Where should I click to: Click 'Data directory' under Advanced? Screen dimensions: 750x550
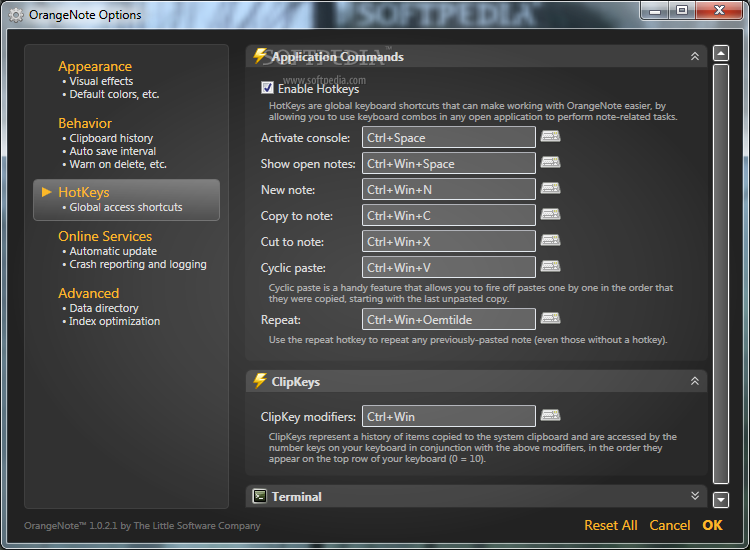click(x=104, y=308)
